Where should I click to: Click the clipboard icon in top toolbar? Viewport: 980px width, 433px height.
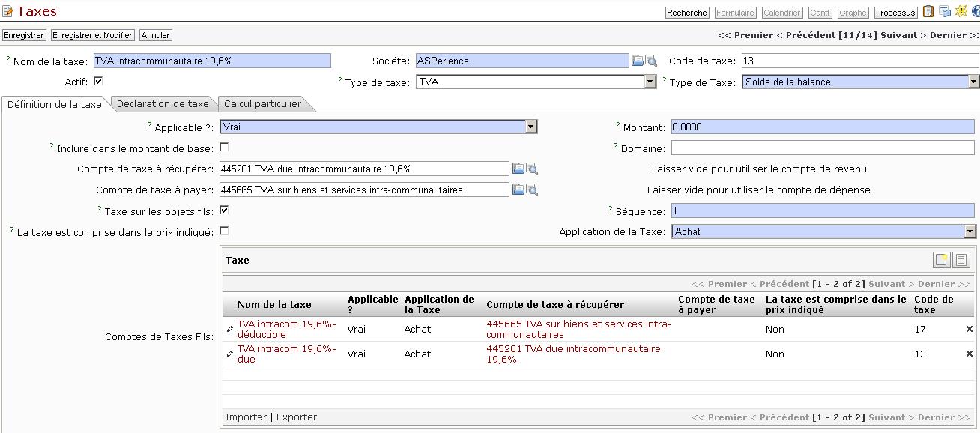928,12
